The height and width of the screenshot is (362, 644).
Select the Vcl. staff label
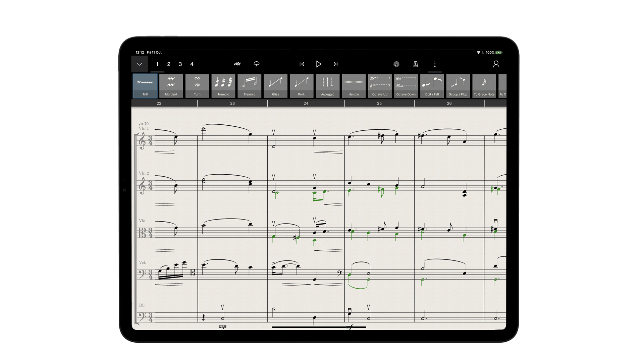tap(143, 262)
